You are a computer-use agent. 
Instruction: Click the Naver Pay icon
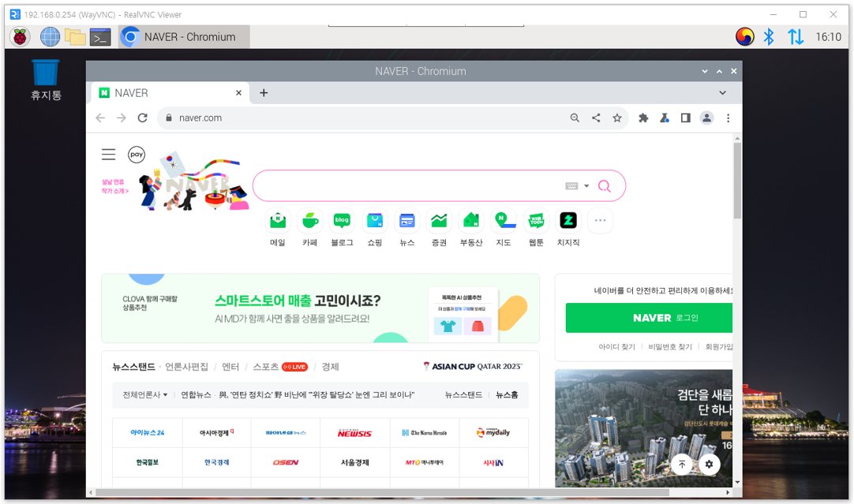coord(137,155)
